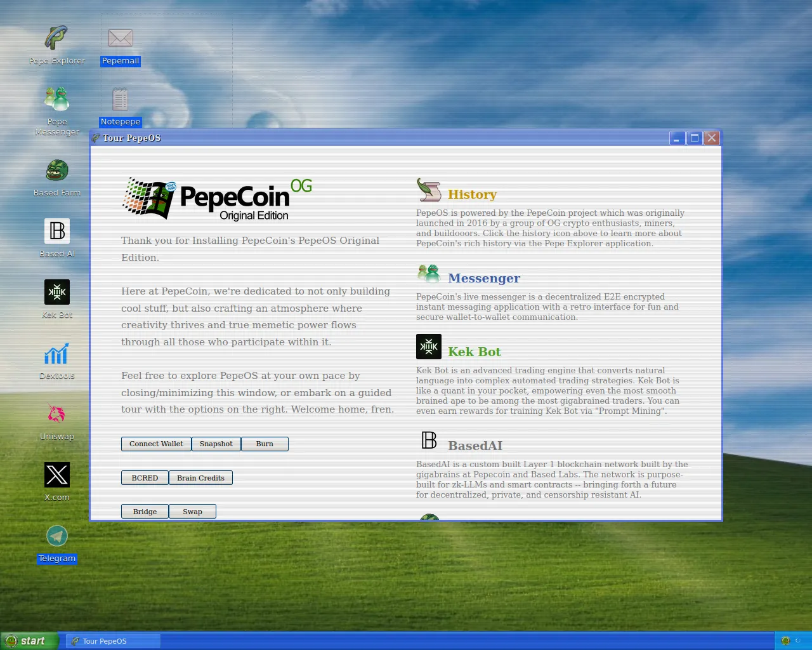Click the Connect Wallet button

[156, 444]
